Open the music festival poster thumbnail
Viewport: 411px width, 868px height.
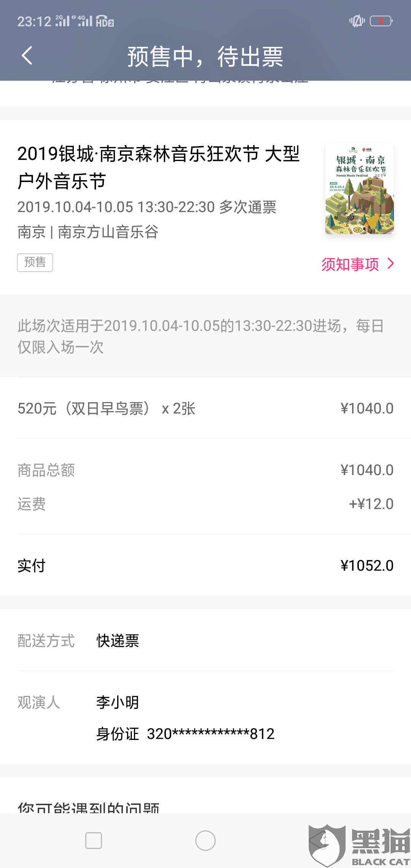(x=359, y=188)
